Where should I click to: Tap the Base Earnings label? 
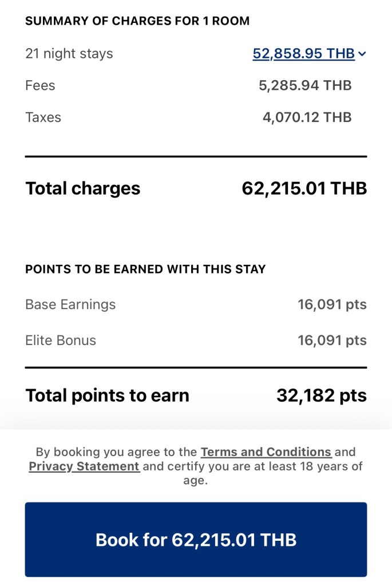pos(70,304)
